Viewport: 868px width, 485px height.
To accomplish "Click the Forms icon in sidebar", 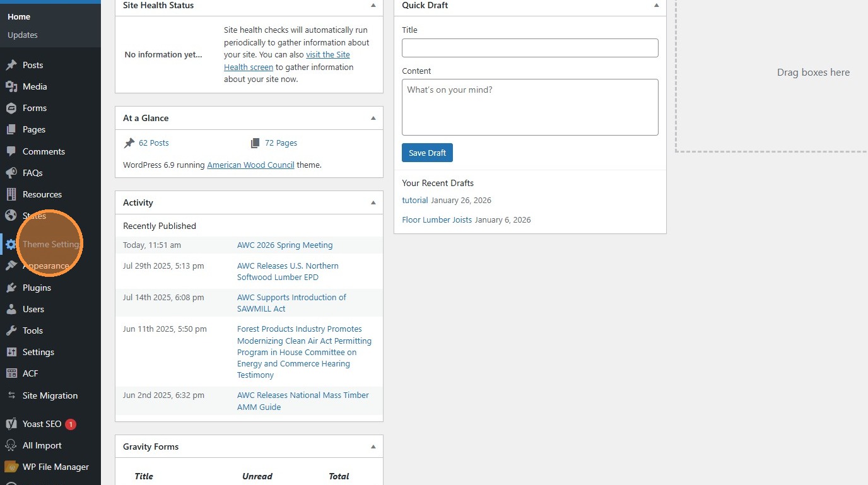I will 11,108.
